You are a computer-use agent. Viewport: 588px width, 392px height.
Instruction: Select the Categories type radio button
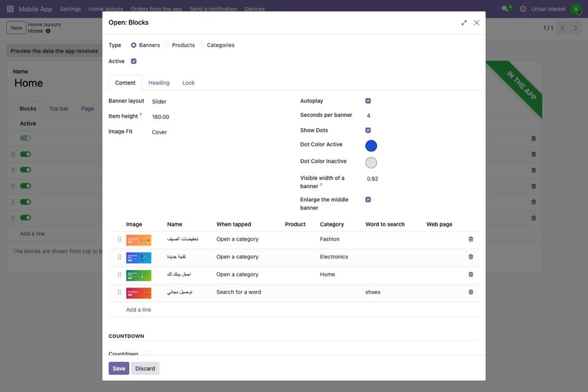click(x=201, y=45)
